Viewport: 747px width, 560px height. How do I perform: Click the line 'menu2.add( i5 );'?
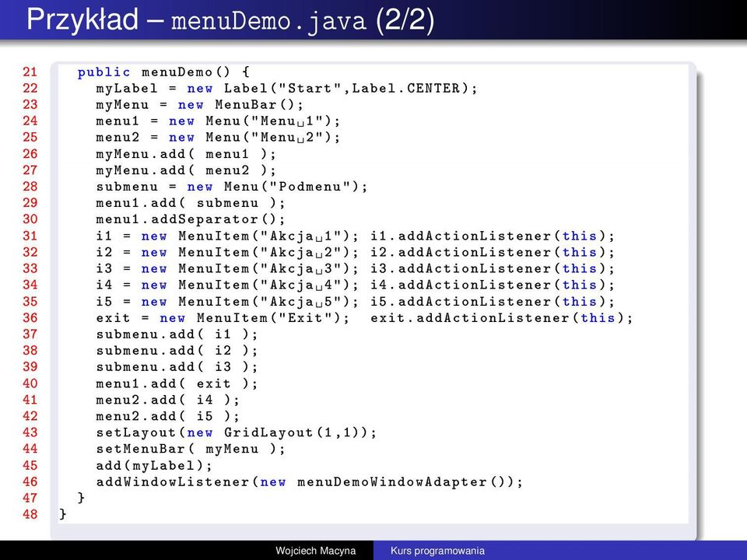click(168, 416)
